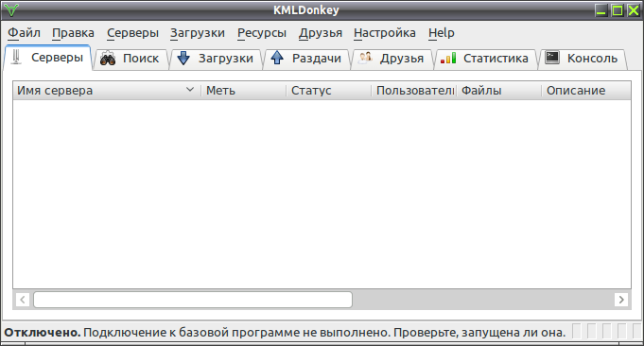Open the Файл menu
Viewport: 644px width, 346px height.
coord(24,33)
